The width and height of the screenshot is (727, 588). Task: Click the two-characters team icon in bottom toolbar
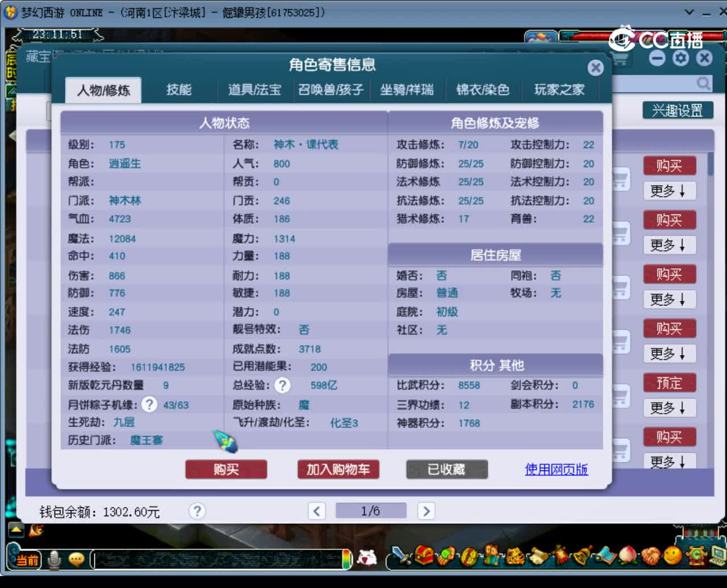click(x=492, y=555)
